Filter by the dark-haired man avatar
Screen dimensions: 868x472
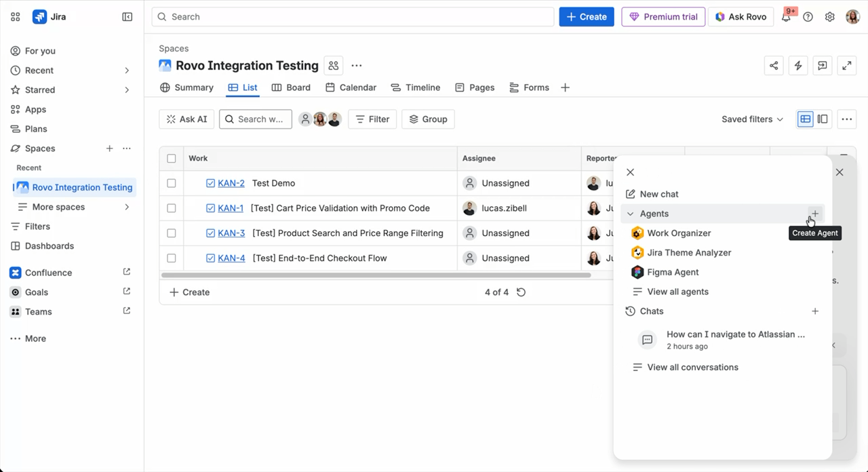(334, 119)
